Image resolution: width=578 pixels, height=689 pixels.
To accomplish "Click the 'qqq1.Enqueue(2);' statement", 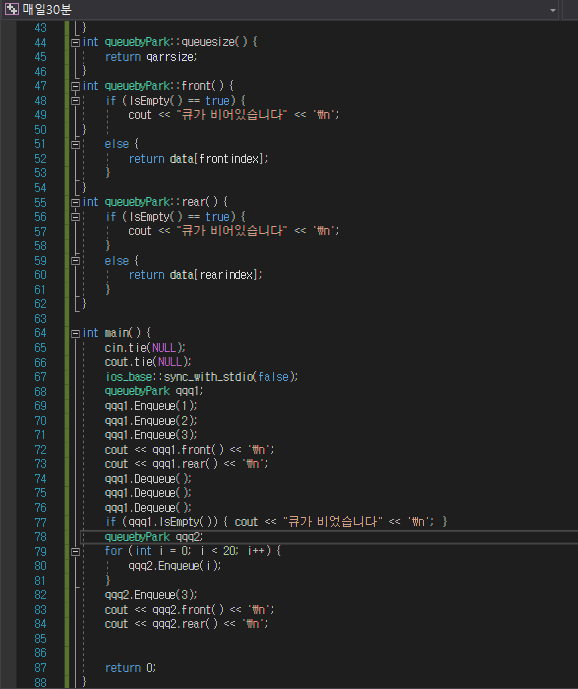I will coord(151,421).
